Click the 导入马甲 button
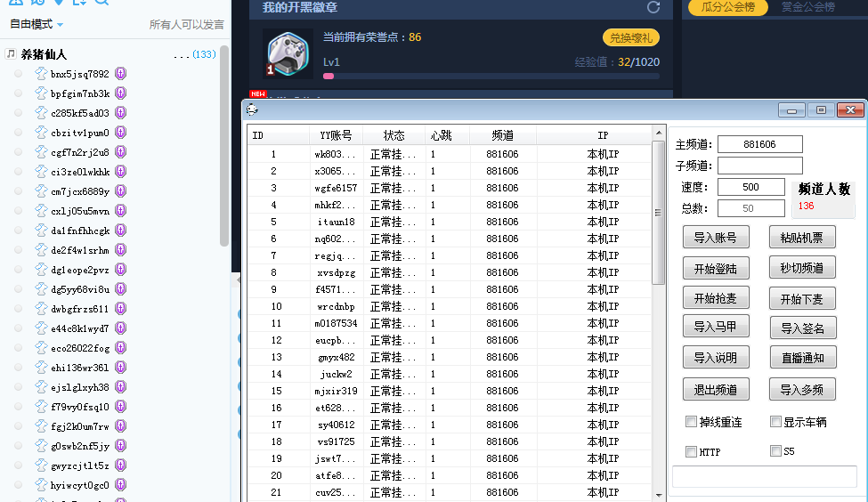Image resolution: width=868 pixels, height=502 pixels. coord(716,327)
